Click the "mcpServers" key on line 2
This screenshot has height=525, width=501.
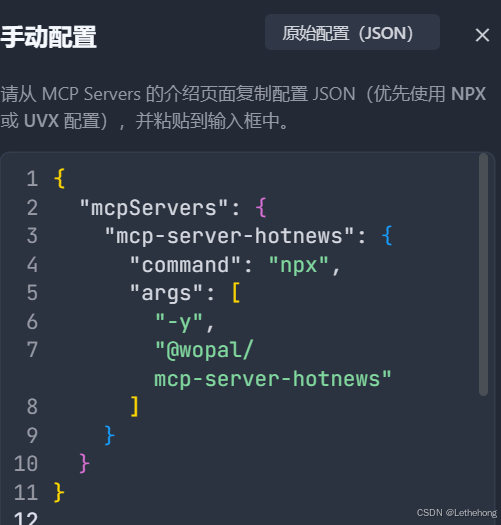pos(154,208)
